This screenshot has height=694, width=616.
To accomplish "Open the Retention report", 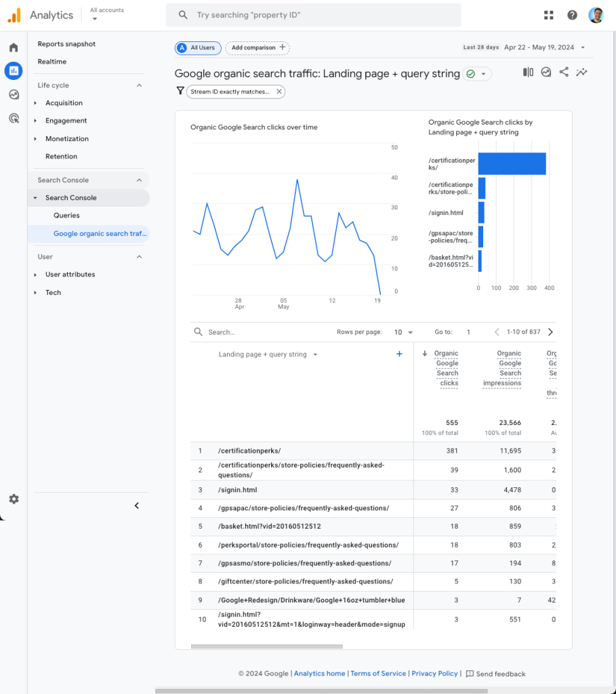I will [61, 157].
